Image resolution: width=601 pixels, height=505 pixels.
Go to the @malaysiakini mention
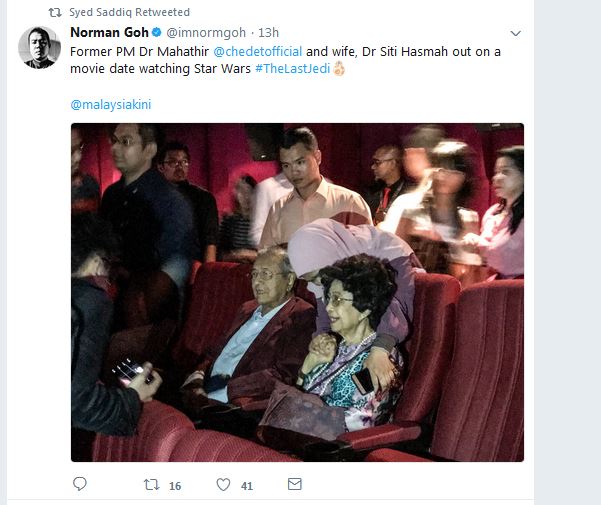coord(111,104)
